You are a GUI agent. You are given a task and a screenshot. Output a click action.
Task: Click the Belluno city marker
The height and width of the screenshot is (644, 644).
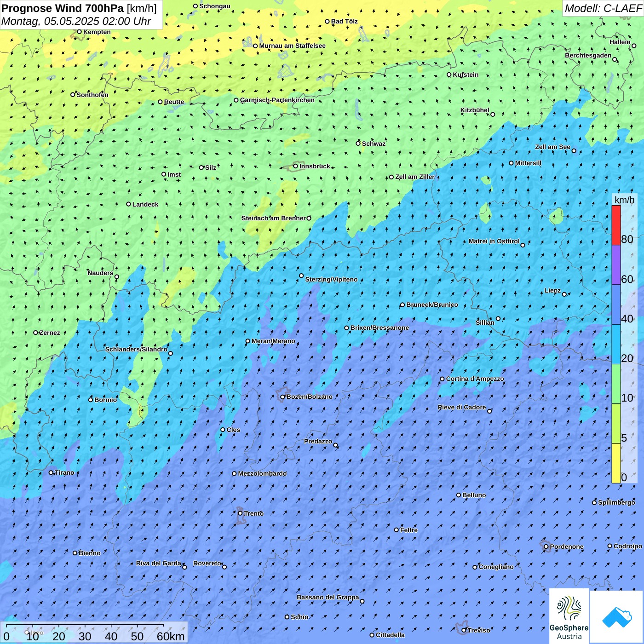pos(459,495)
